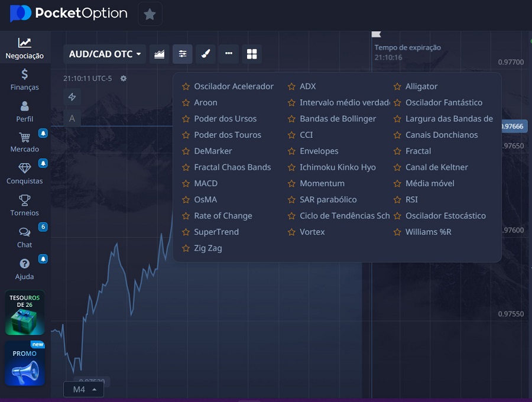Image resolution: width=532 pixels, height=402 pixels.
Task: Select the drawing brush tool icon
Action: pos(205,54)
